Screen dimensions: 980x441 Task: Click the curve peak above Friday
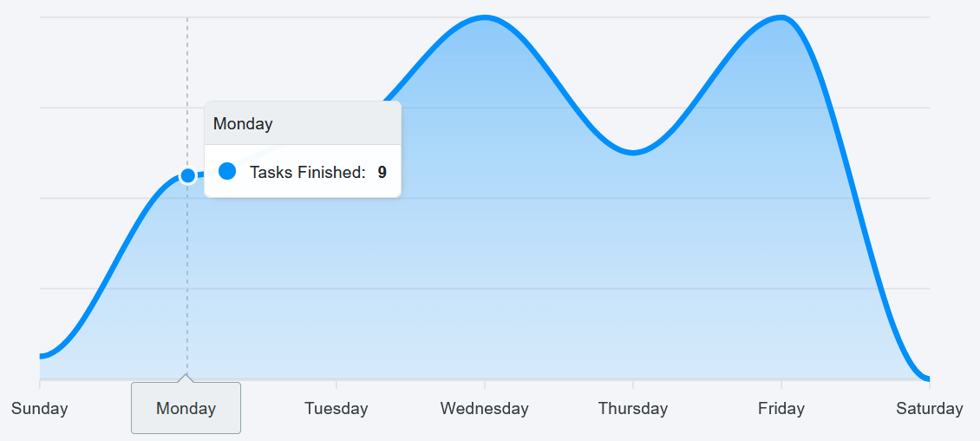pos(781,17)
